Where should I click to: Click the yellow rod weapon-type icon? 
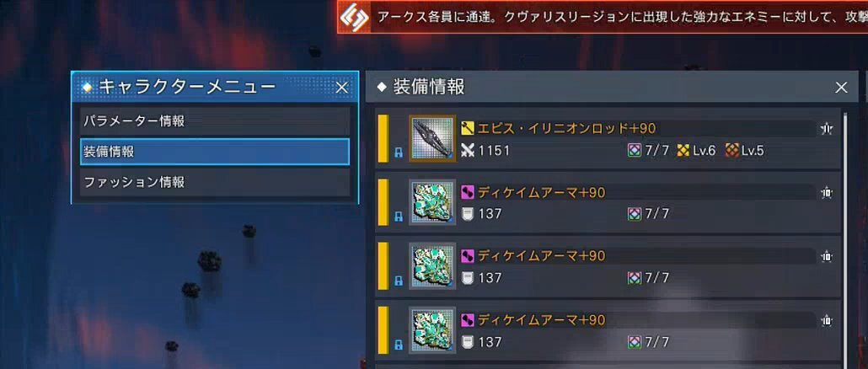coord(468,129)
